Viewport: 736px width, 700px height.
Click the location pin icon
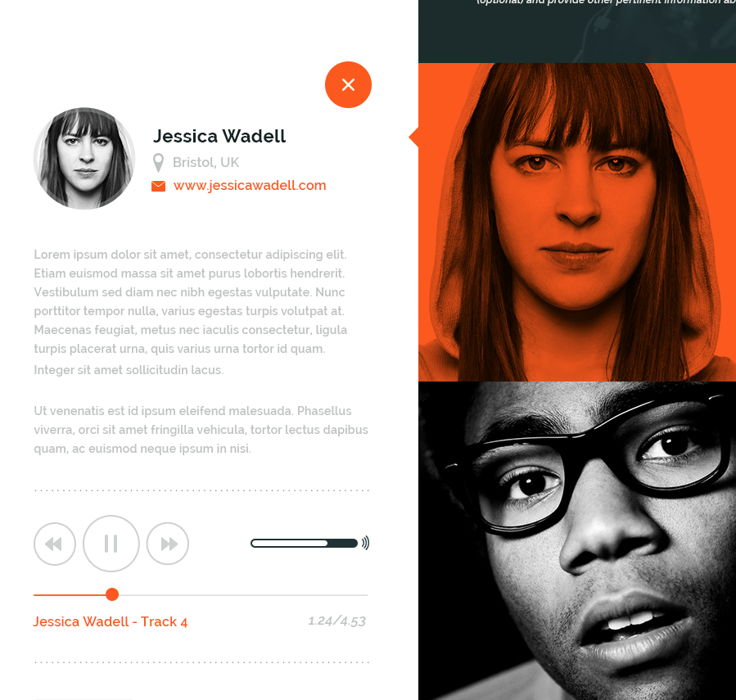point(159,163)
